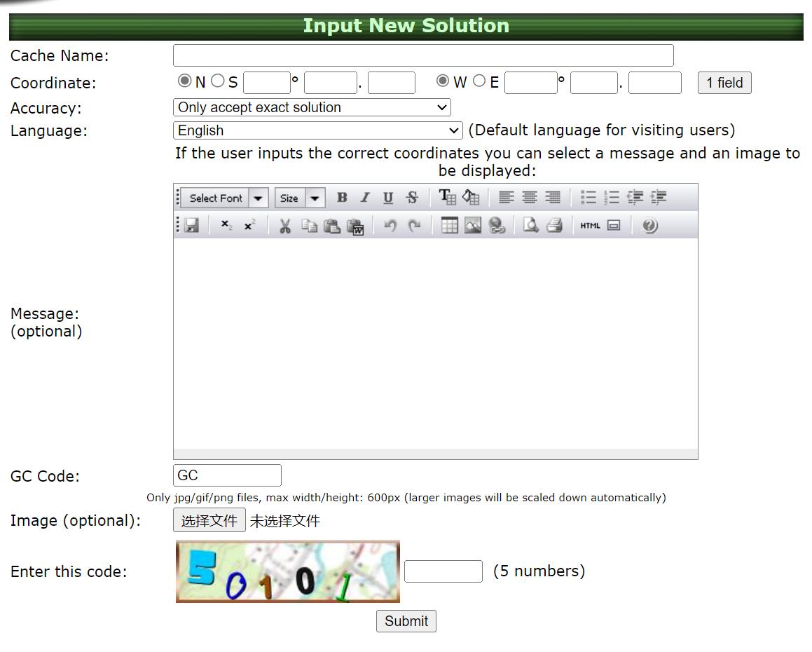The height and width of the screenshot is (652, 812).
Task: Open the HTML source view
Action: [x=590, y=226]
